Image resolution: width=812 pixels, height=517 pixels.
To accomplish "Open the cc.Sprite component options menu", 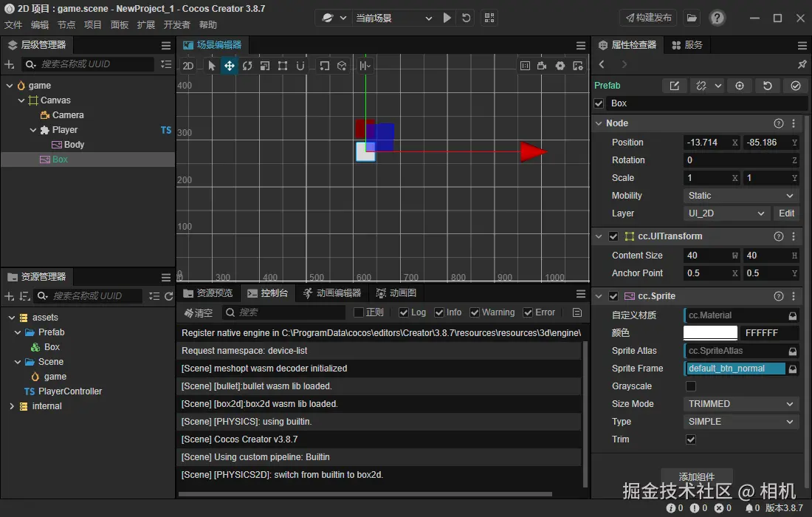I will pyautogui.click(x=794, y=296).
